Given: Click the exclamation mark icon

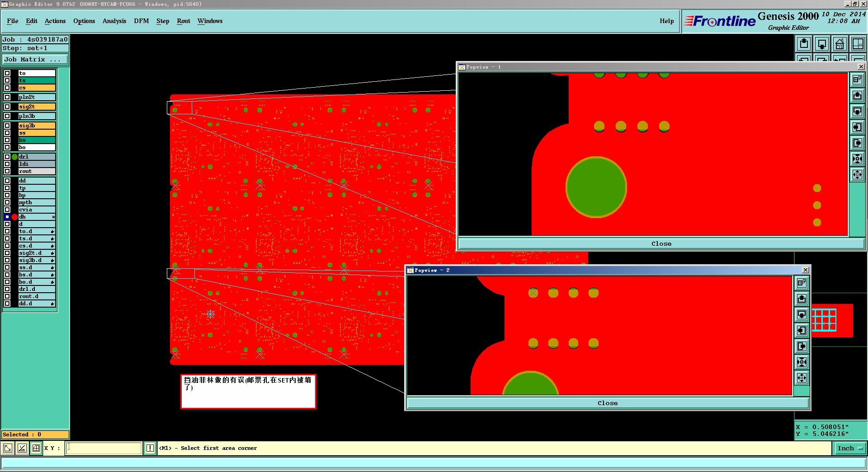Looking at the screenshot, I should [150, 448].
